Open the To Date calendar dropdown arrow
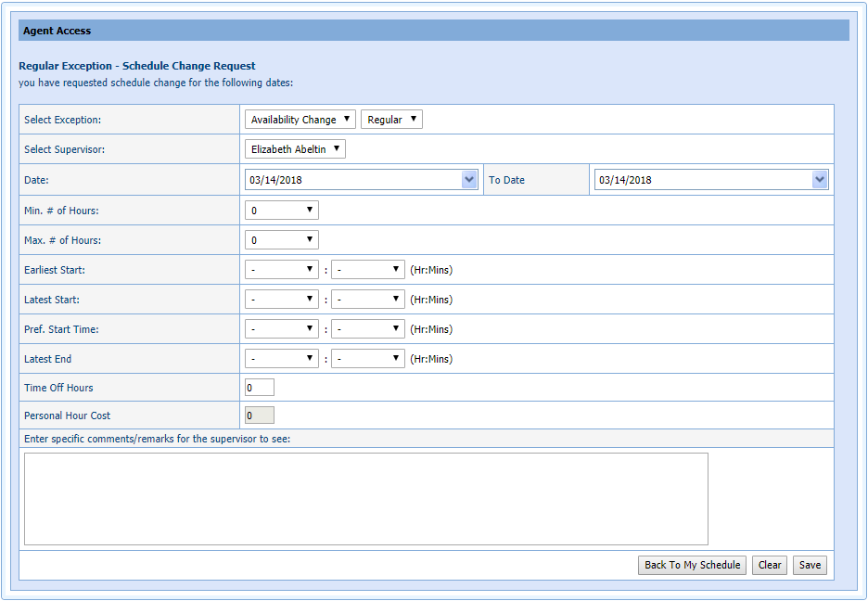The height and width of the screenshot is (601, 868). [819, 180]
